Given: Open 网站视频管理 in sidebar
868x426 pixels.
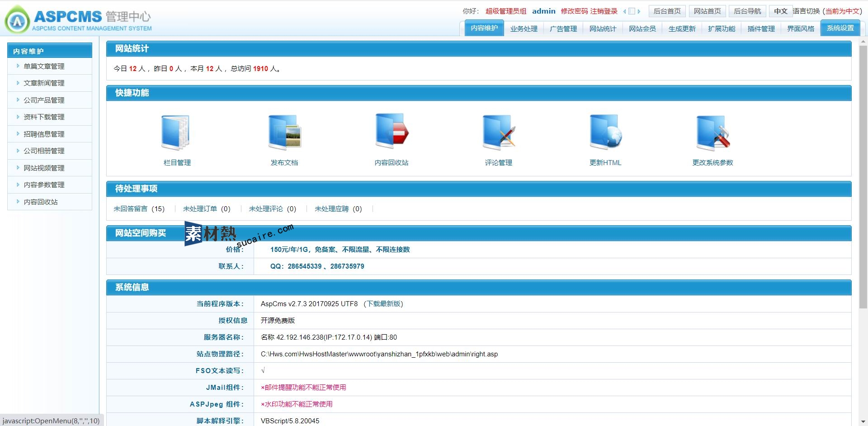Looking at the screenshot, I should 44,168.
